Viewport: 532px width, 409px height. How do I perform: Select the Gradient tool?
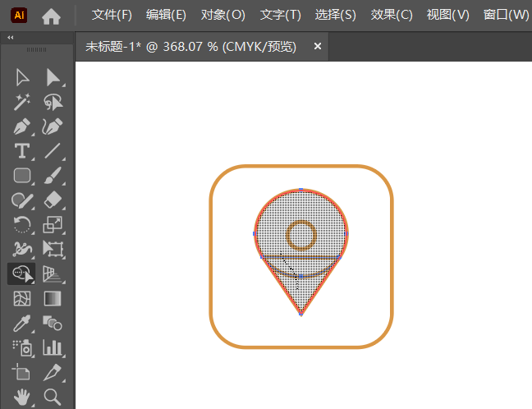pyautogui.click(x=53, y=299)
